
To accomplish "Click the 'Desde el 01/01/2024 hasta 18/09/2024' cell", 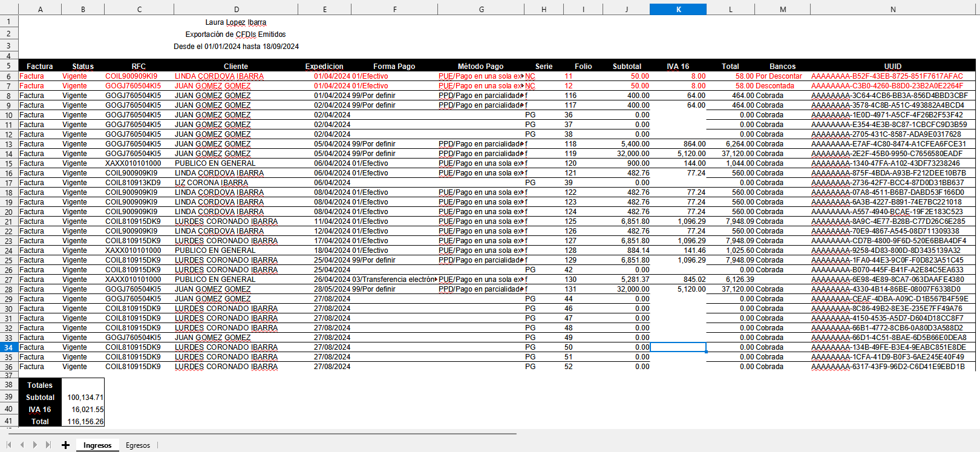I will coord(236,47).
